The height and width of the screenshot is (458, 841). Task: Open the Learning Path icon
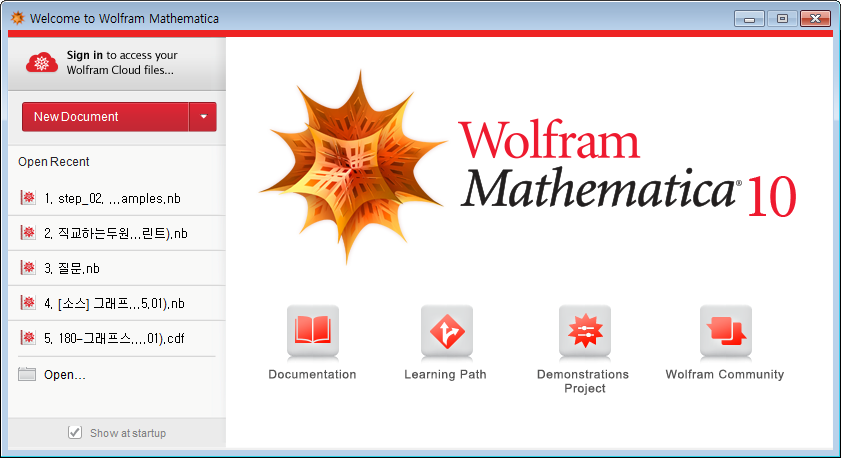click(x=447, y=331)
